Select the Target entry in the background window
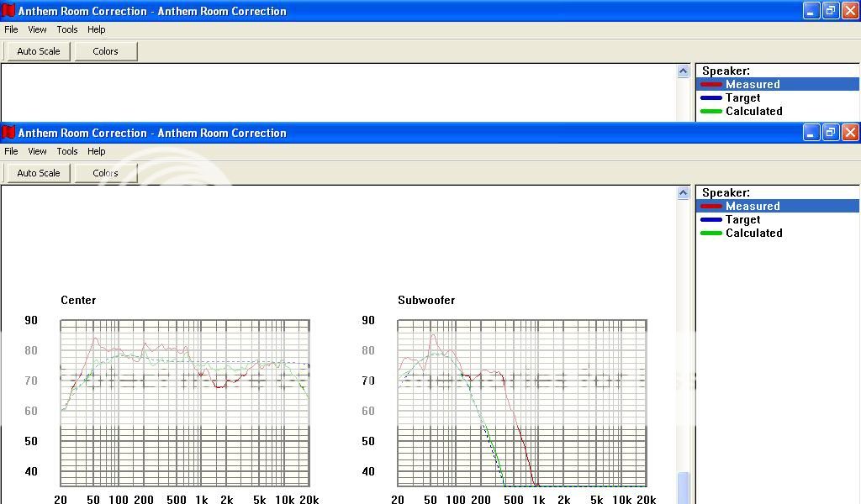The width and height of the screenshot is (861, 504). [x=778, y=97]
